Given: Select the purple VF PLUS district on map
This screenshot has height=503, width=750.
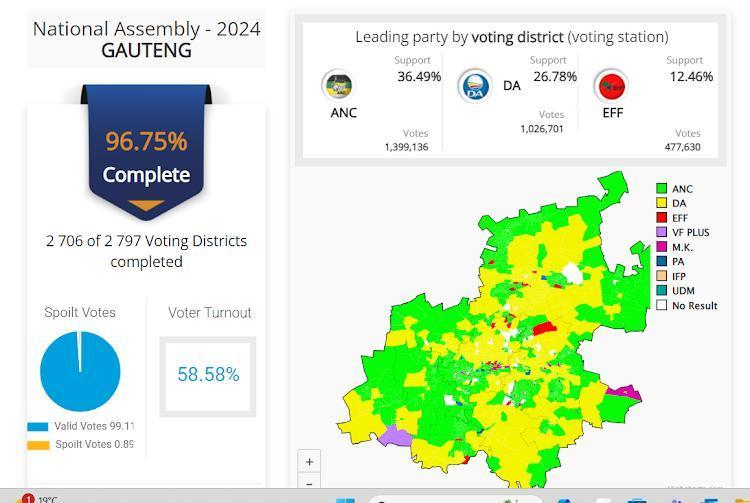Looking at the screenshot, I should (396, 437).
